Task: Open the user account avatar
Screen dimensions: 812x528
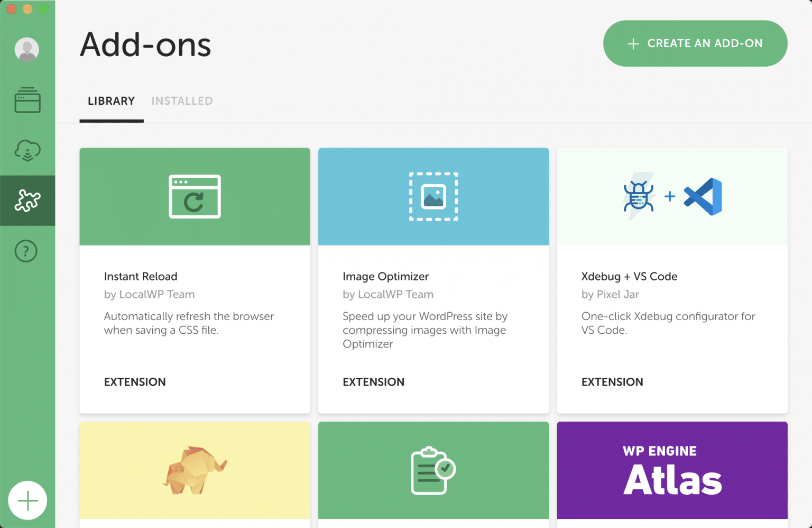Action: point(27,50)
